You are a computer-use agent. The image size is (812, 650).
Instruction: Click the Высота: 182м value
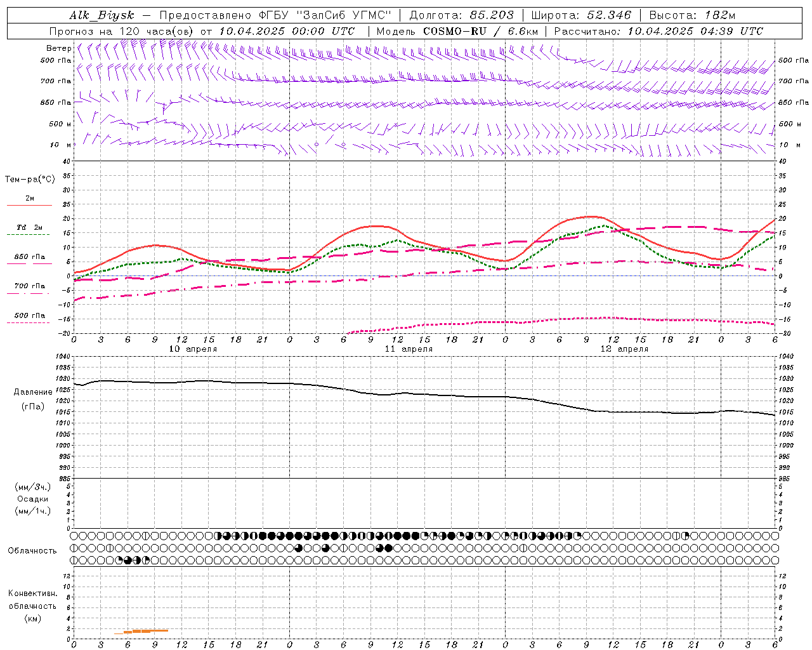click(x=693, y=15)
